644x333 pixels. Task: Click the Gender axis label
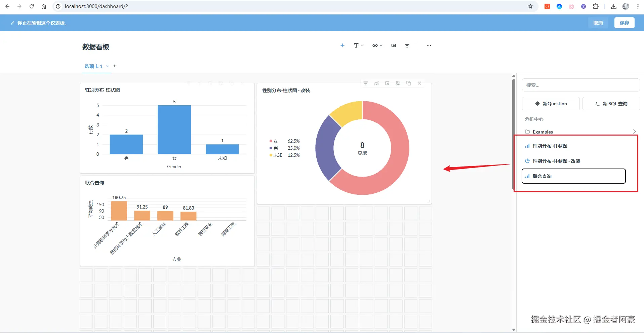point(174,166)
